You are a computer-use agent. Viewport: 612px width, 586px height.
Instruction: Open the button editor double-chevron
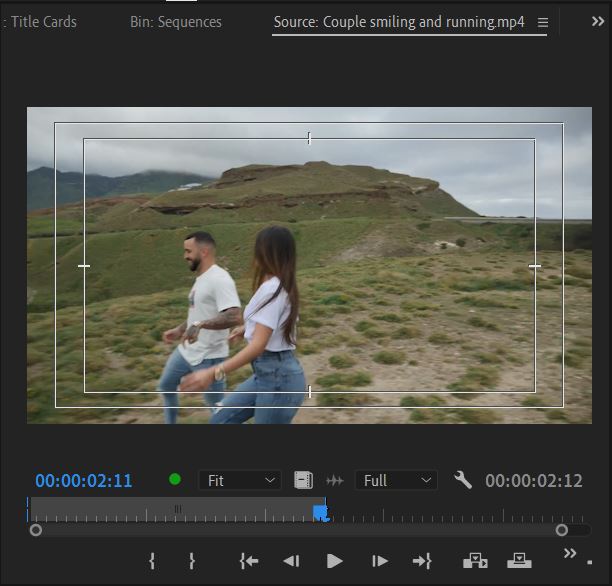pos(570,553)
